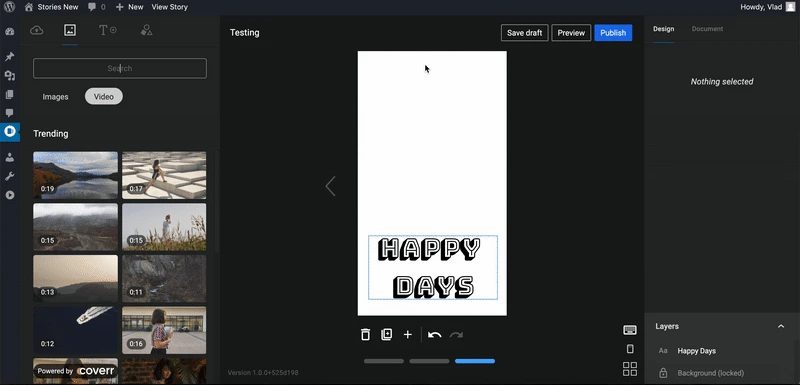Collapse the Layers panel chevron
Viewport: 800px width, 385px height.
click(x=781, y=326)
